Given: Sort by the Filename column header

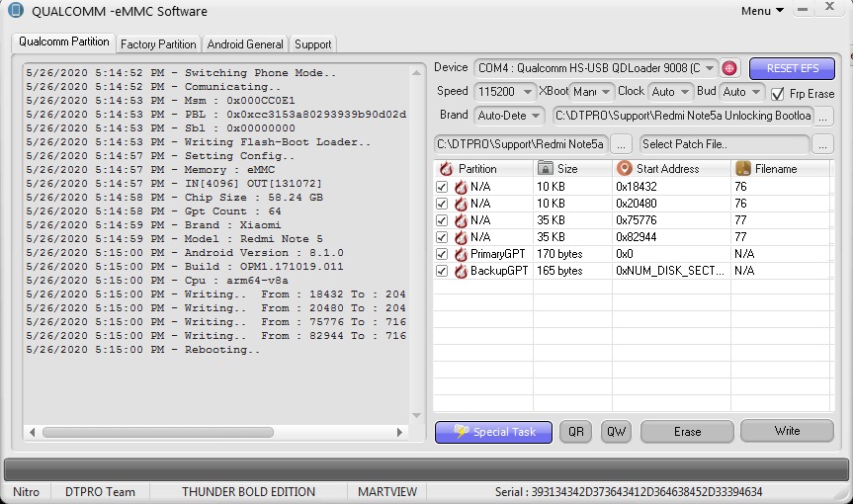Looking at the screenshot, I should (x=781, y=169).
